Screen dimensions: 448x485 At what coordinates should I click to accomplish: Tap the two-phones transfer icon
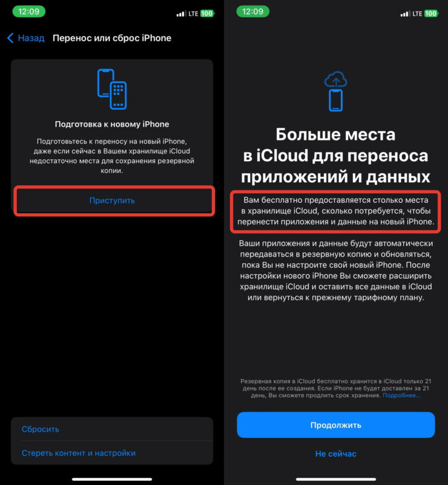pos(112,89)
